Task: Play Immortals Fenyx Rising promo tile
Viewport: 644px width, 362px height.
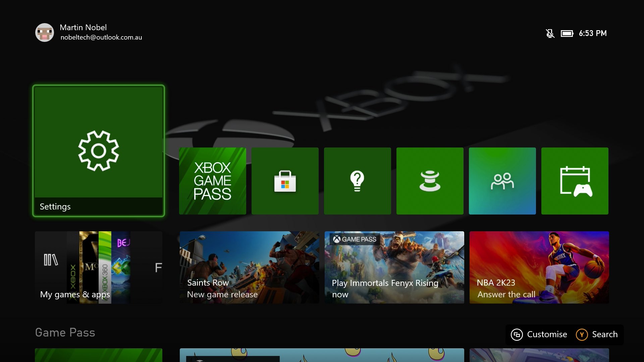Action: coord(394,267)
